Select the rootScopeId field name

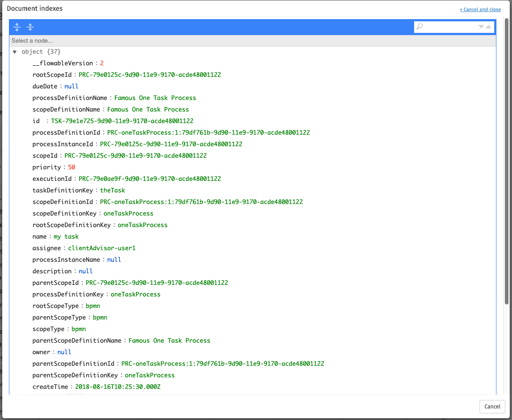coord(52,75)
